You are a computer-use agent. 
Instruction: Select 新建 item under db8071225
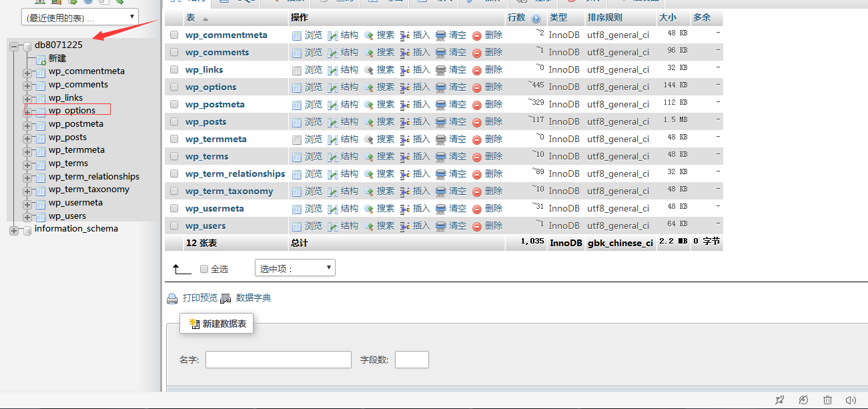click(x=57, y=59)
